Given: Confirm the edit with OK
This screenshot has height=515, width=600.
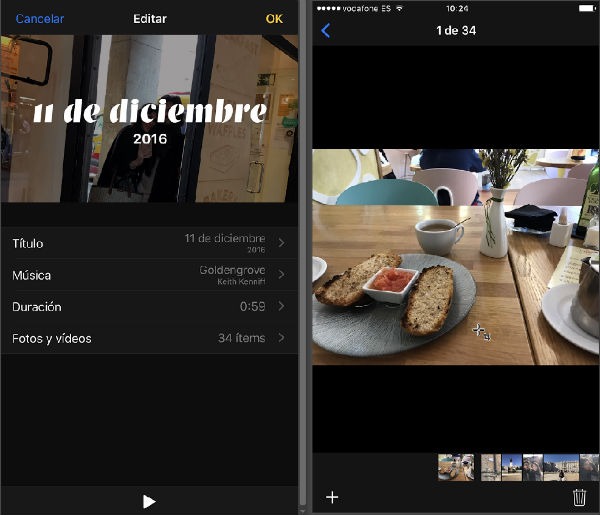Looking at the screenshot, I should pyautogui.click(x=274, y=19).
